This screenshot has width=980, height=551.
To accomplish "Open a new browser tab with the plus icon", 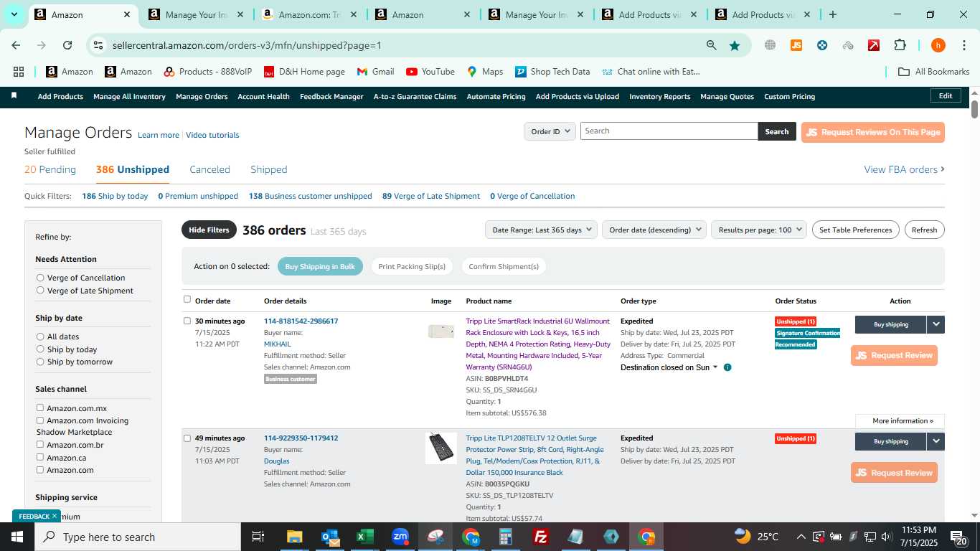I will tap(832, 14).
